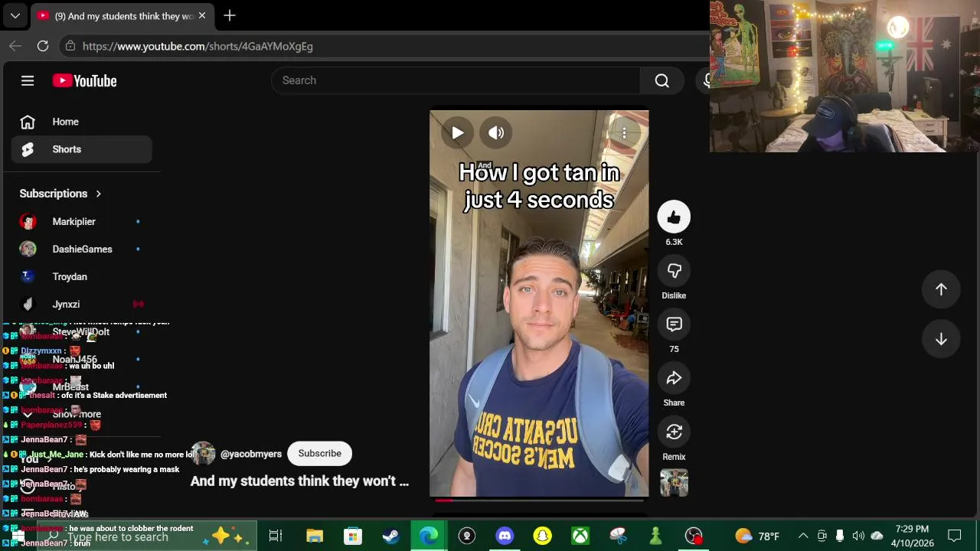Open the webcam app icon on taskbar
The height and width of the screenshot is (551, 980).
pyautogui.click(x=467, y=536)
